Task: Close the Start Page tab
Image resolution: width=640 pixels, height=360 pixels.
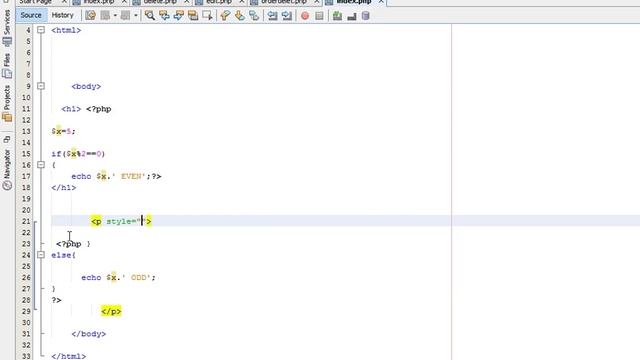Action: tap(64, 2)
